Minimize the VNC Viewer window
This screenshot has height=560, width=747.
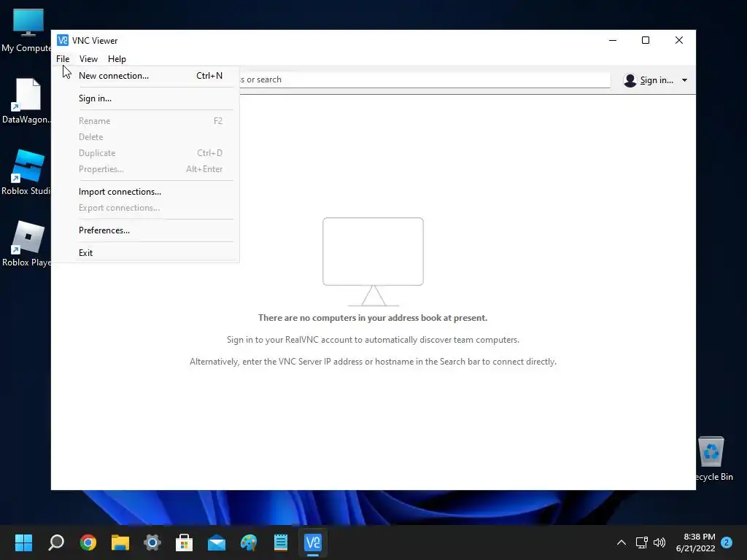click(x=613, y=41)
